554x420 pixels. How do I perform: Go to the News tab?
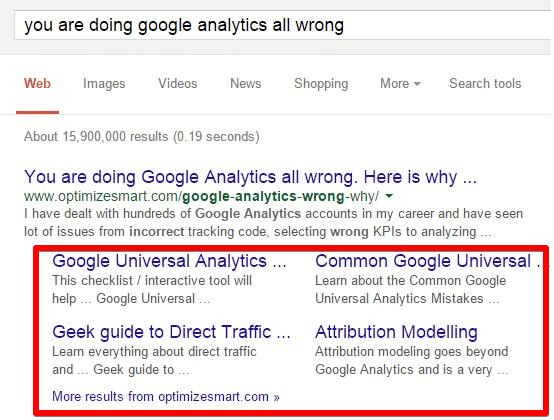click(246, 84)
